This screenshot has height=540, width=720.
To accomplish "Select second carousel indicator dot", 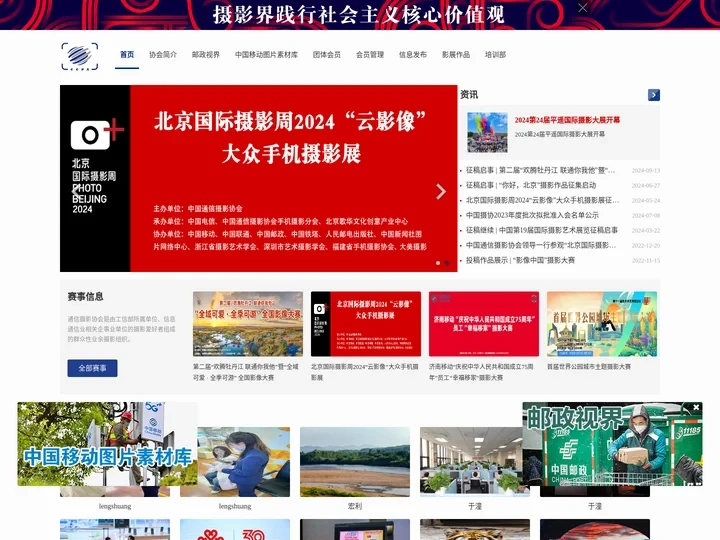I will click(x=447, y=263).
